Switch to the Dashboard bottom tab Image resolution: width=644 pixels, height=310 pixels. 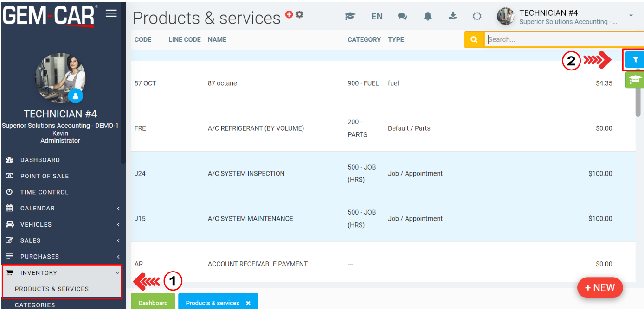153,303
